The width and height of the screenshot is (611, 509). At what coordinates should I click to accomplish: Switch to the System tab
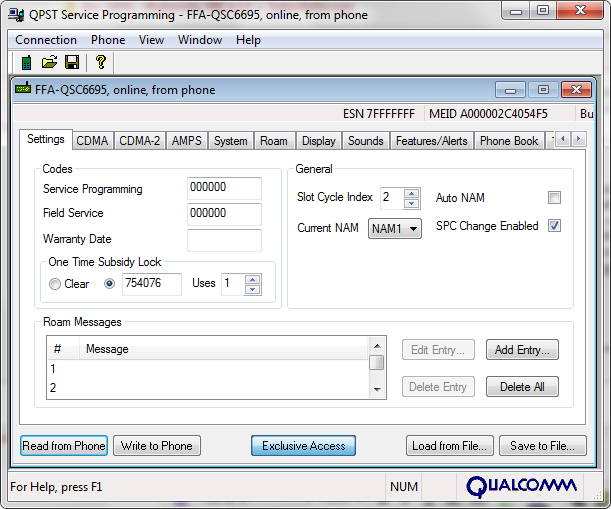pos(231,141)
